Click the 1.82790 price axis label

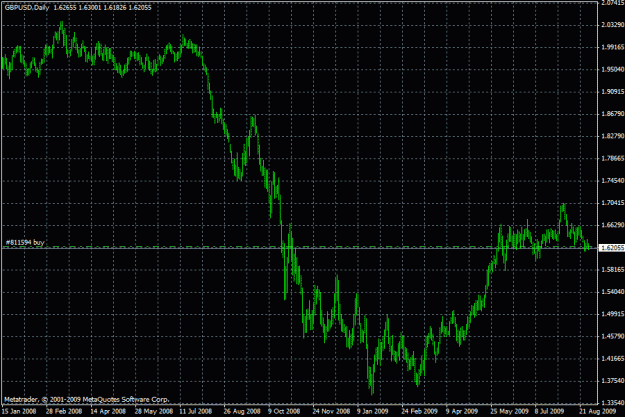point(613,136)
